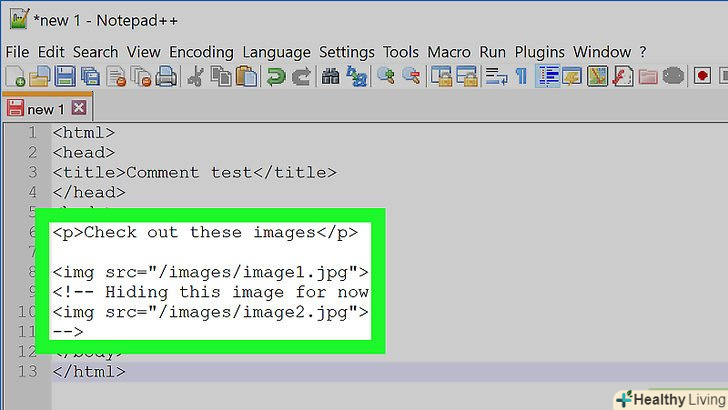Click the </html> closing tag line

coord(89,372)
